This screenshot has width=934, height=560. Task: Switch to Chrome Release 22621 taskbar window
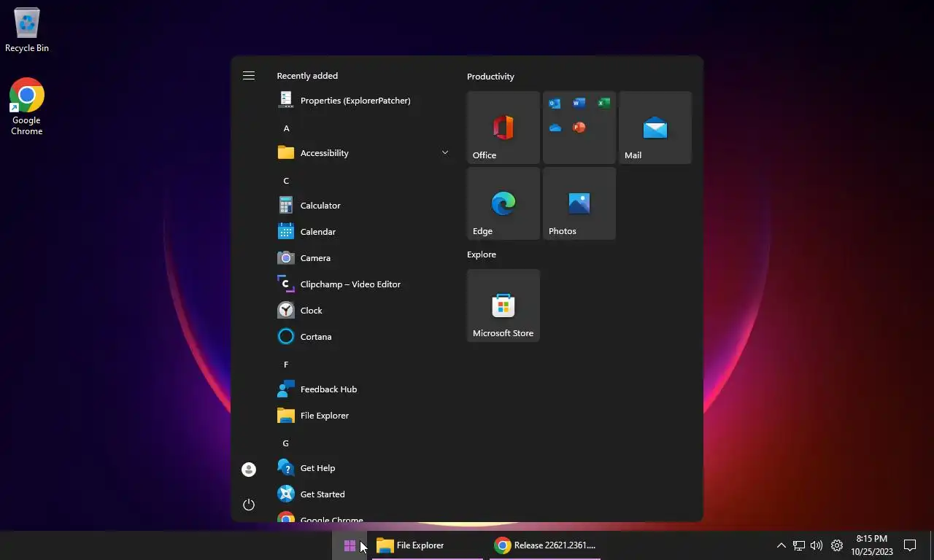(545, 545)
